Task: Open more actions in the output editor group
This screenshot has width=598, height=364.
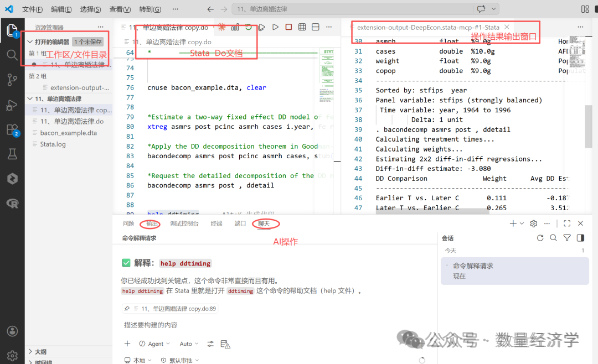Action: coord(580,27)
